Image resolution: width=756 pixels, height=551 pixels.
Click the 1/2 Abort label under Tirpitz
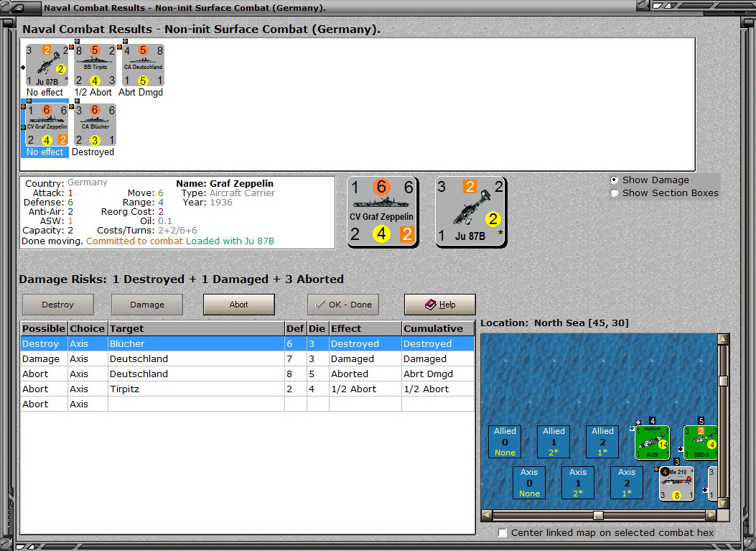[x=93, y=92]
